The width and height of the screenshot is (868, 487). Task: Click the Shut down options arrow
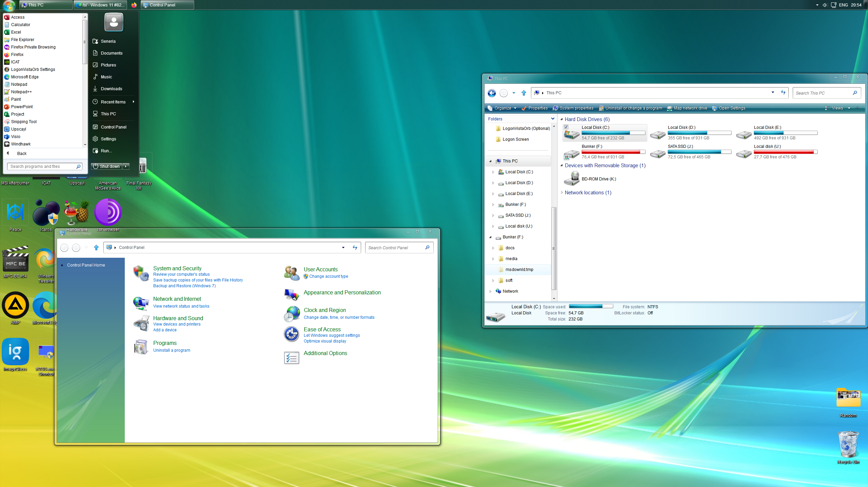[126, 167]
